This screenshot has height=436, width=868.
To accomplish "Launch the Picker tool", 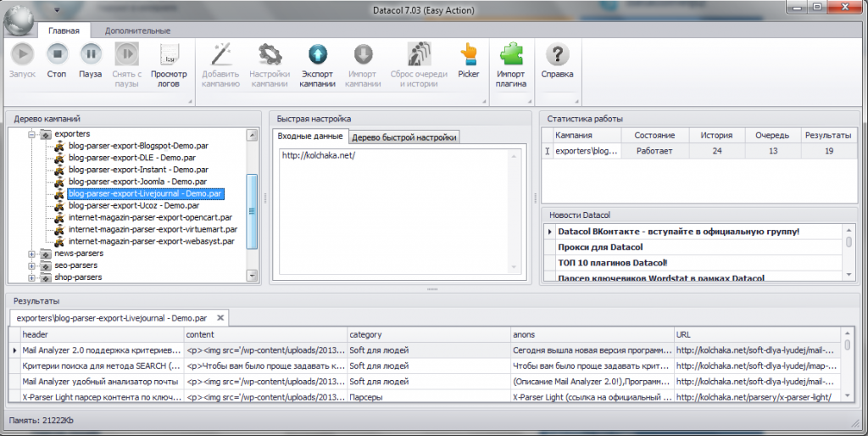I will coord(469,54).
